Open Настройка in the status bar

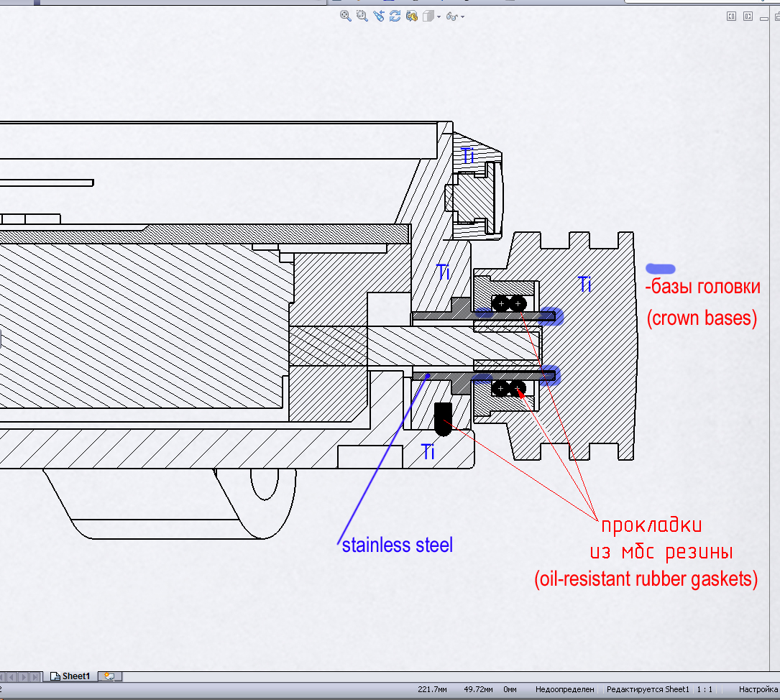point(758,689)
